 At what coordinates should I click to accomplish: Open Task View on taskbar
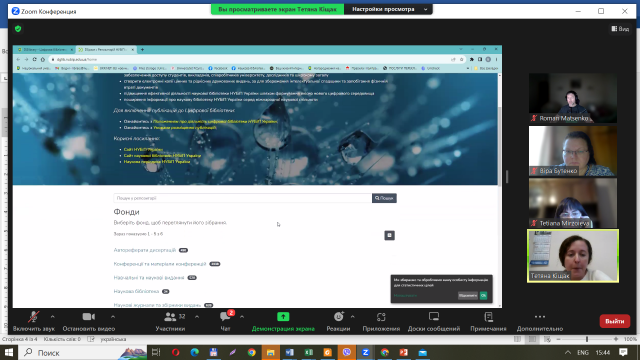point(156,352)
